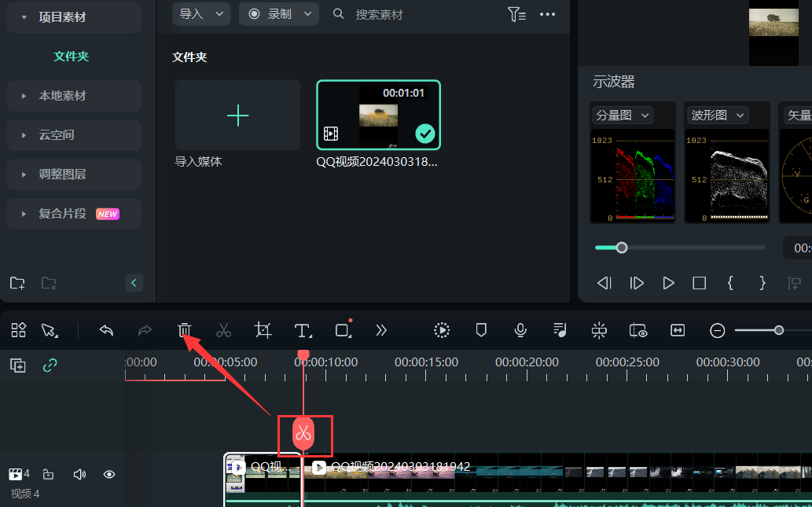Step forward one frame in preview
The height and width of the screenshot is (507, 812).
tap(637, 283)
